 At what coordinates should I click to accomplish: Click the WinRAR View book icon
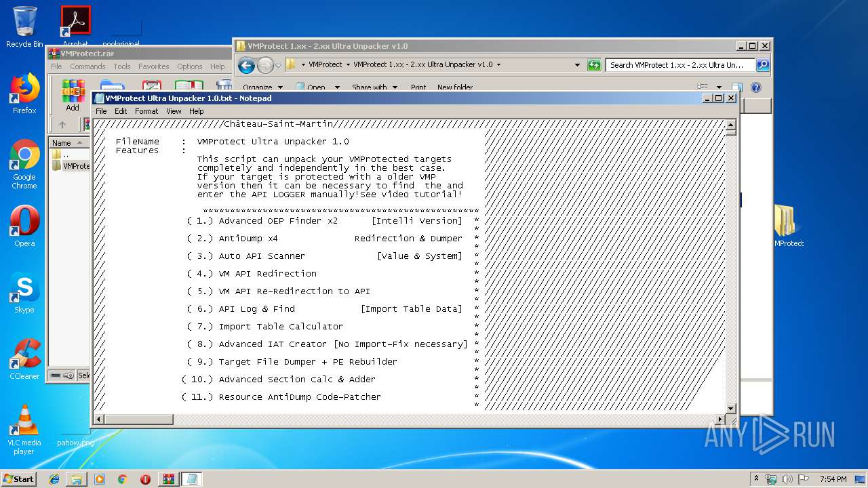click(189, 85)
